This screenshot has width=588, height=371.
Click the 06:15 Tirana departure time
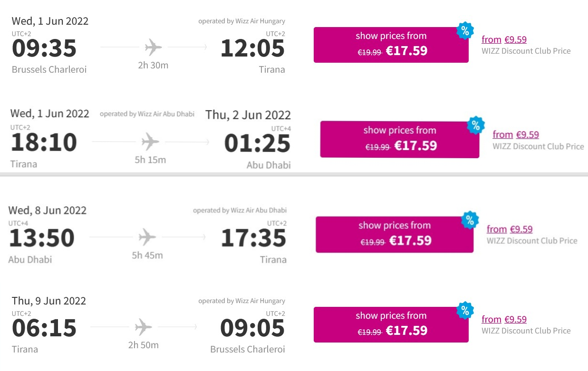[x=44, y=328]
